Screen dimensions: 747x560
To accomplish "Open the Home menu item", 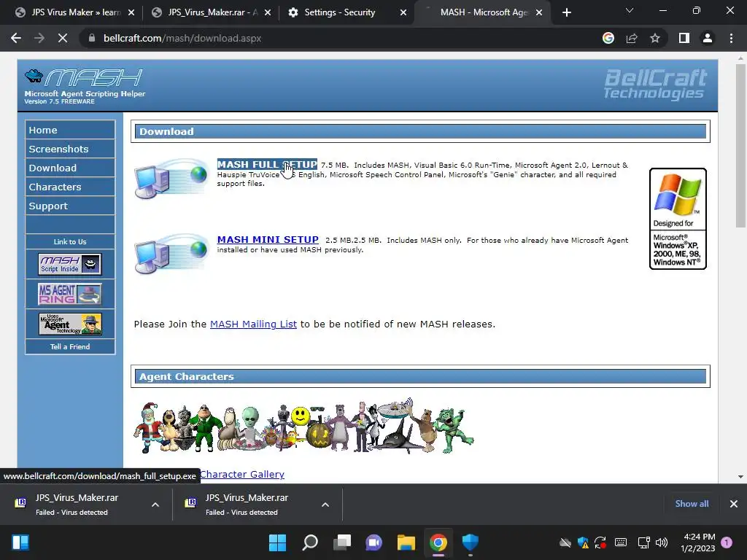I will pos(70,130).
